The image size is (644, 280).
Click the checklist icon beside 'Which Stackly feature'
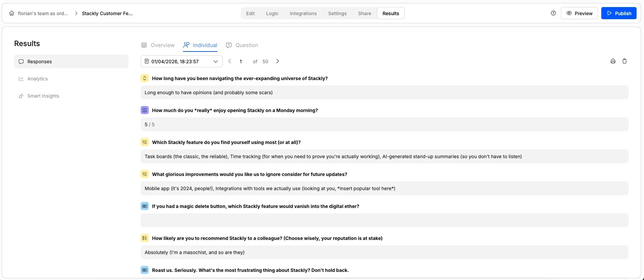pyautogui.click(x=145, y=142)
